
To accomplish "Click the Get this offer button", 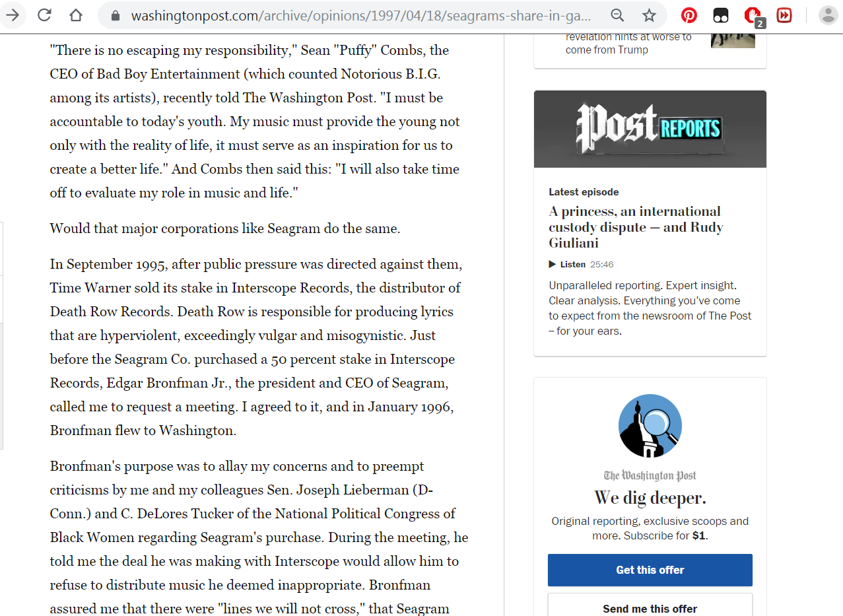I will point(650,570).
